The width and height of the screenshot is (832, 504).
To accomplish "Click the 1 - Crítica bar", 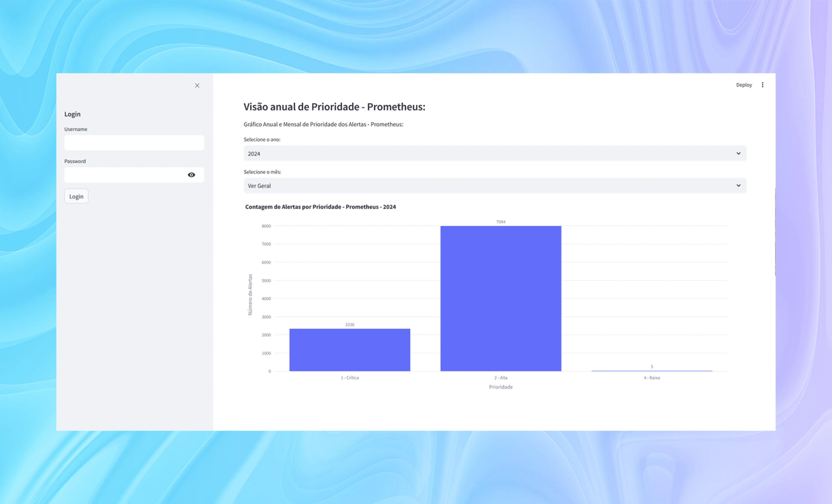I will [349, 350].
